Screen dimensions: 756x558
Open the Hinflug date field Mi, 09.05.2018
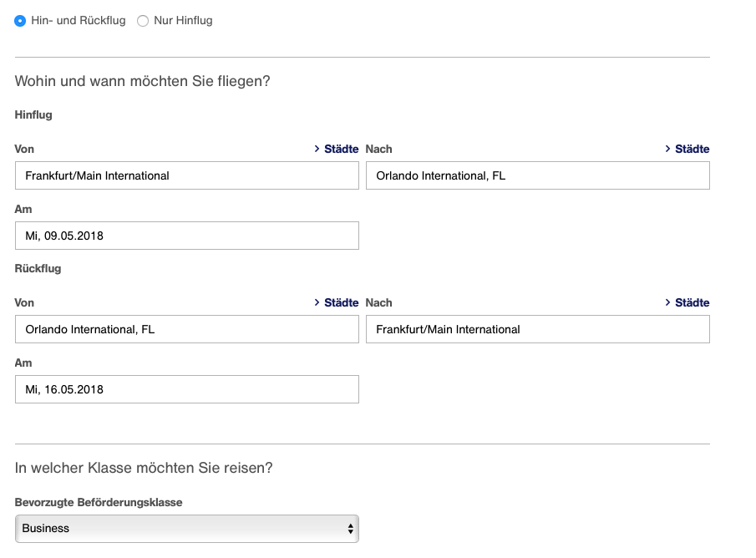point(187,236)
